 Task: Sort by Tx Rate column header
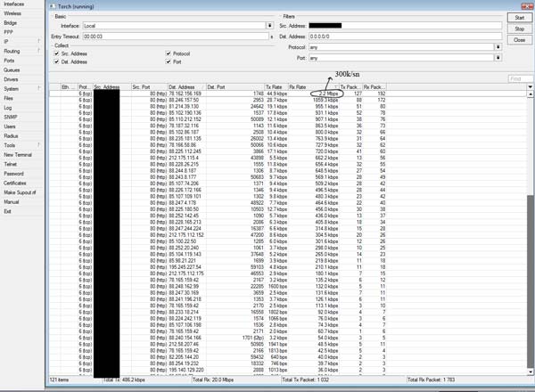[276, 87]
